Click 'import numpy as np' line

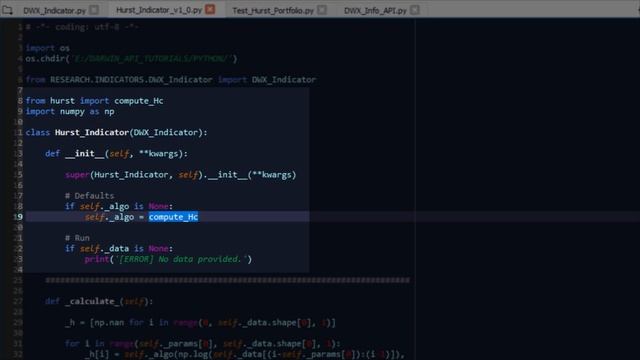[70, 111]
